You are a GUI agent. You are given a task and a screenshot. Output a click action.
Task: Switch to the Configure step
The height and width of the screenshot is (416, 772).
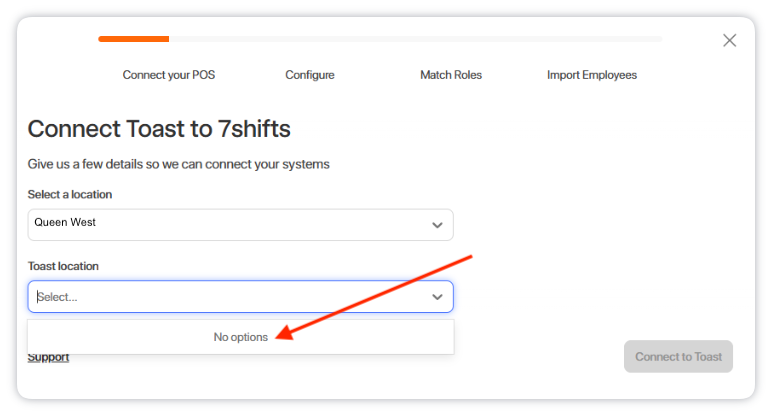(310, 75)
